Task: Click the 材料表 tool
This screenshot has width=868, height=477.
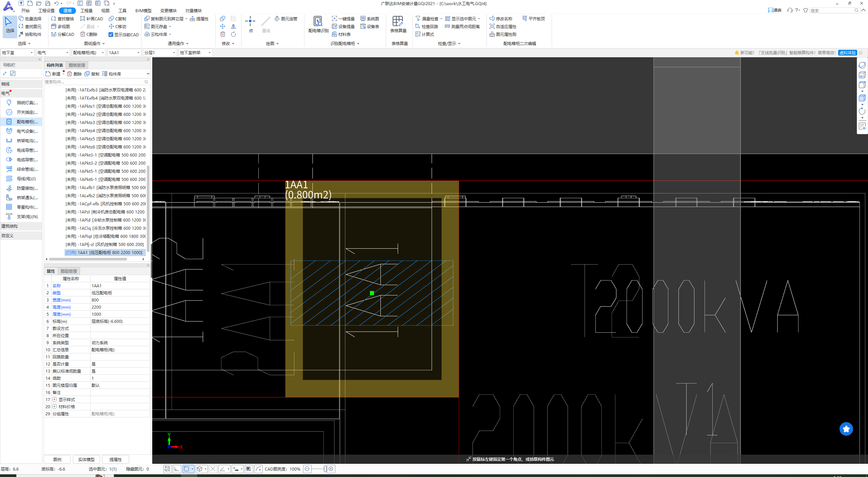Action: click(x=341, y=34)
